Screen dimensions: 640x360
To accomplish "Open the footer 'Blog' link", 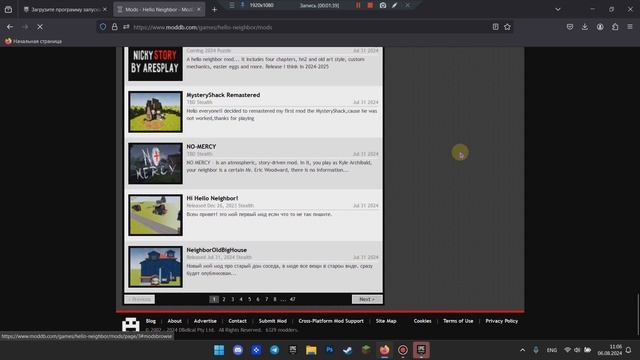I will click(x=151, y=321).
